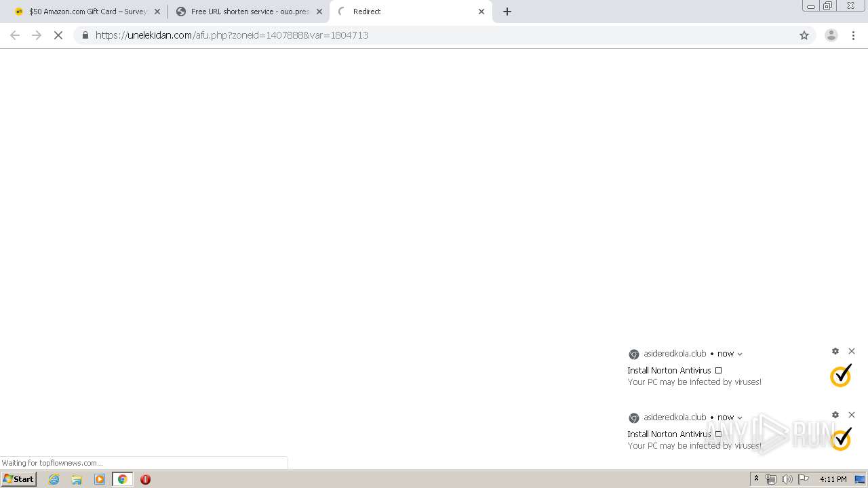
Task: Click Chrome icon in lower notification header
Action: point(634,418)
